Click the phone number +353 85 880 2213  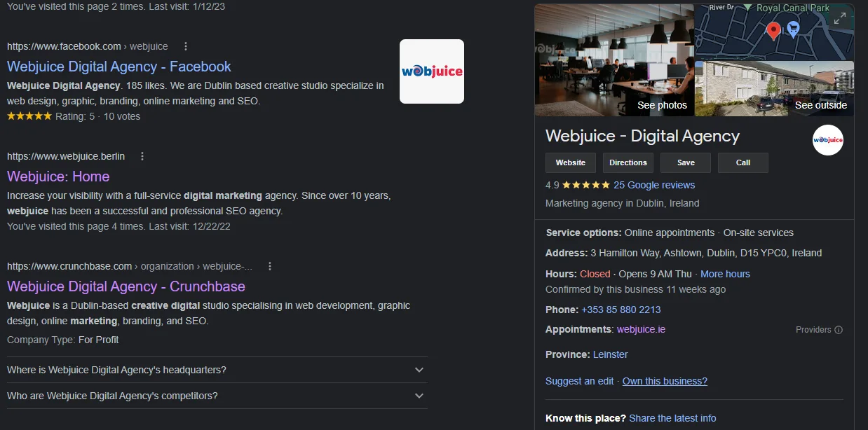coord(621,310)
